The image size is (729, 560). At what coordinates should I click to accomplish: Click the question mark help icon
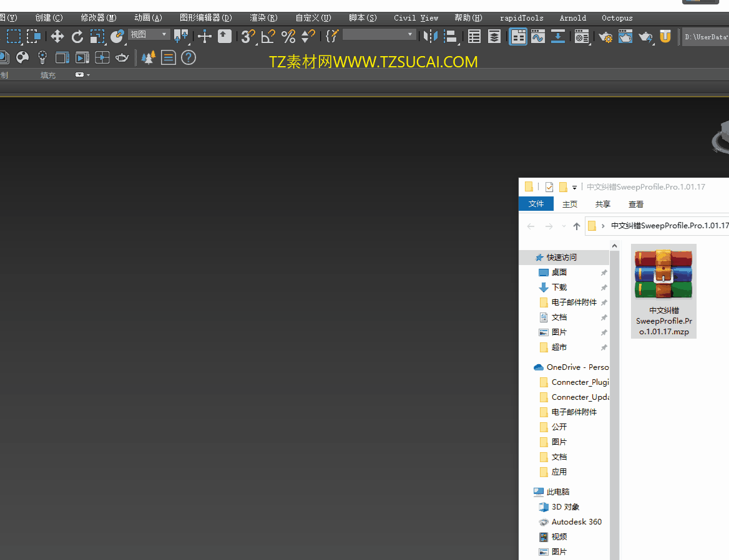188,57
